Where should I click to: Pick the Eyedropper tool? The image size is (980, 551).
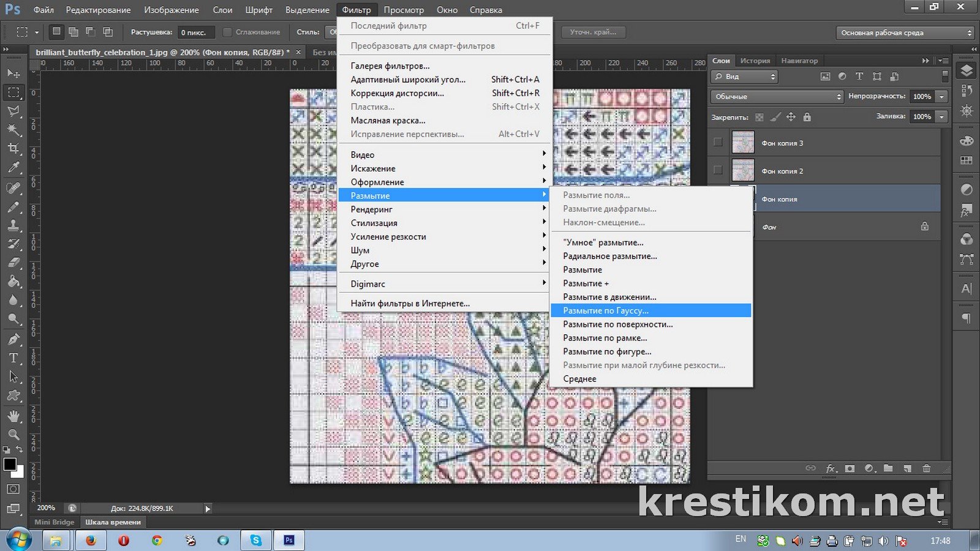(x=13, y=167)
